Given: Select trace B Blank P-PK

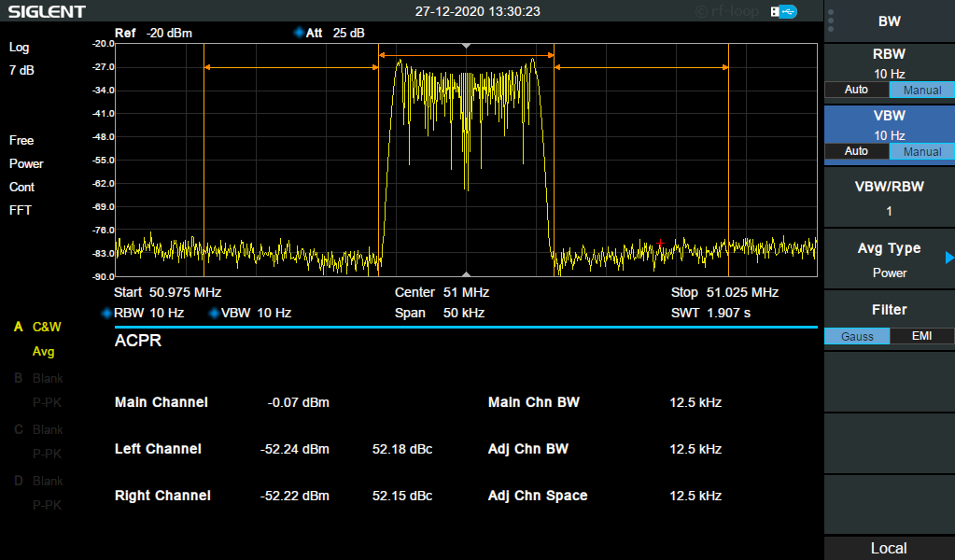Looking at the screenshot, I should pyautogui.click(x=38, y=390).
